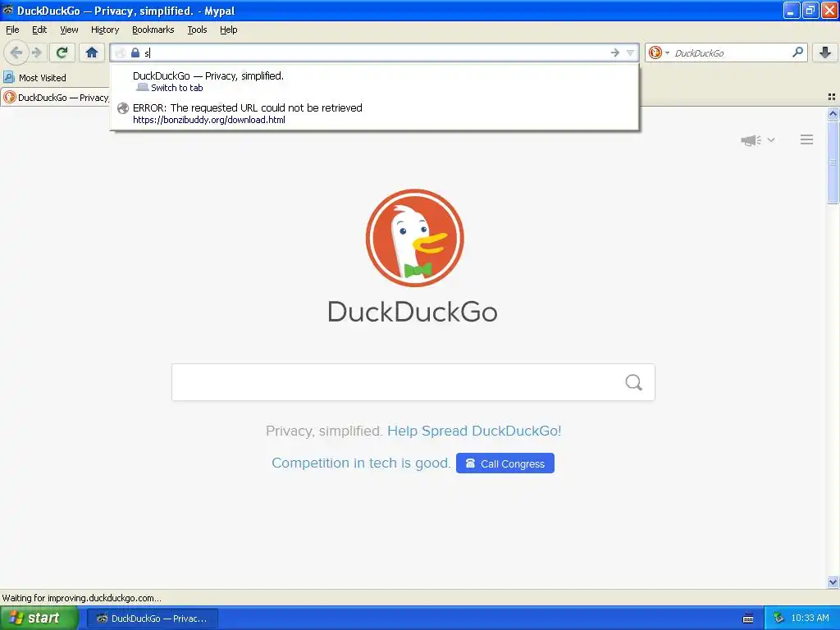
Task: Open the History menu
Action: [105, 30]
